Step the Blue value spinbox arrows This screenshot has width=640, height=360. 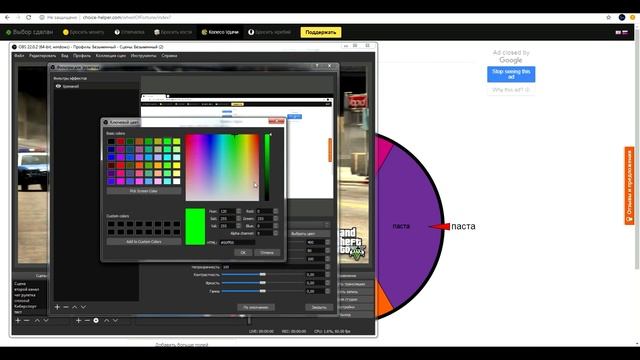pos(276,226)
